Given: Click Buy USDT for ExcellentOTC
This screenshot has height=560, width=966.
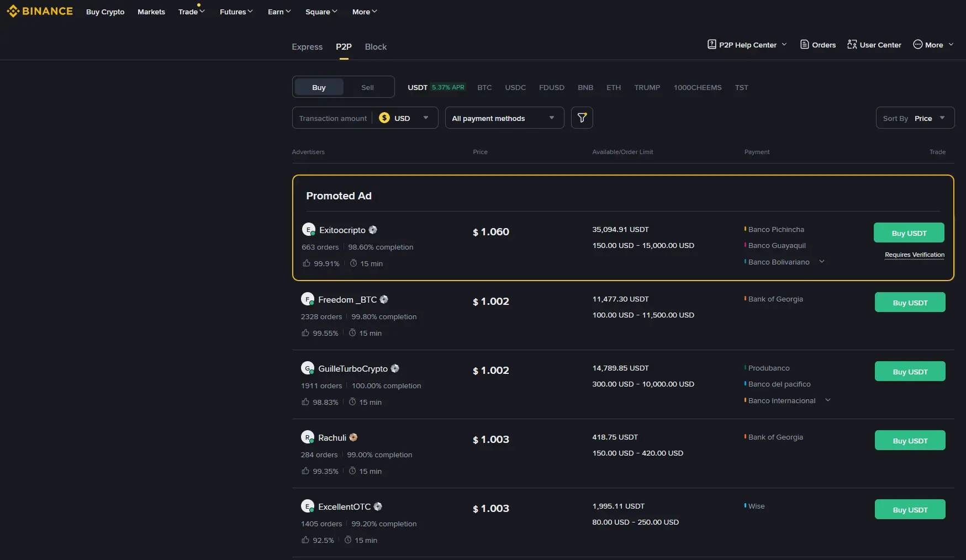Looking at the screenshot, I should [910, 509].
